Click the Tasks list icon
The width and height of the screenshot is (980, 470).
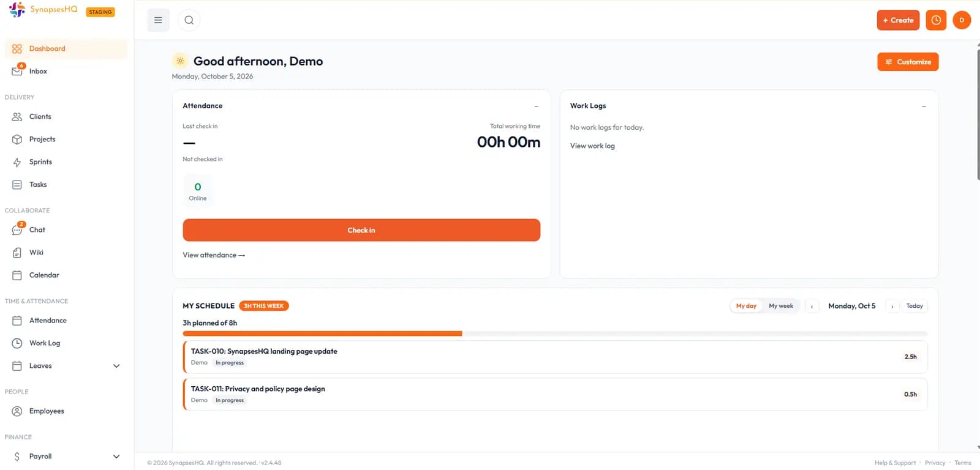tap(17, 185)
